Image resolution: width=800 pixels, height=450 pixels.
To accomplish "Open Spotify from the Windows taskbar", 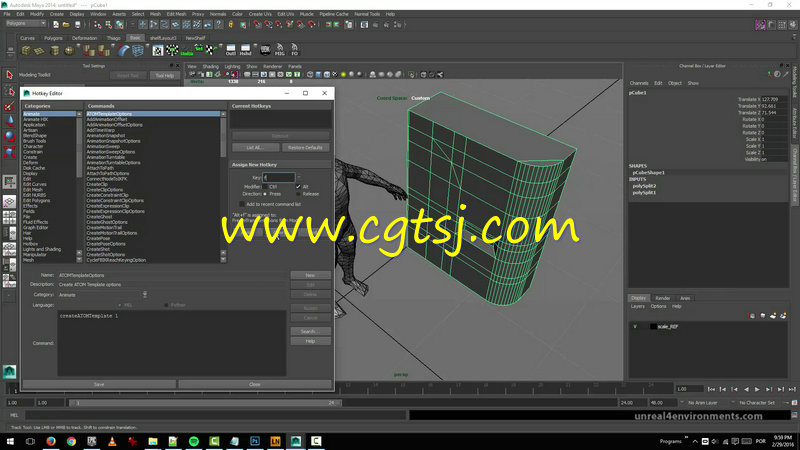I will pos(194,441).
